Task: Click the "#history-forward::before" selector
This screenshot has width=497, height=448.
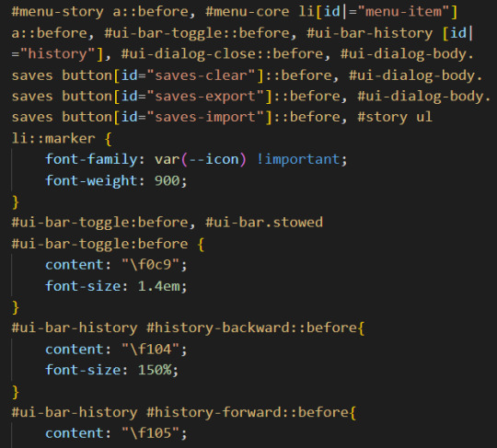Action: (248, 412)
